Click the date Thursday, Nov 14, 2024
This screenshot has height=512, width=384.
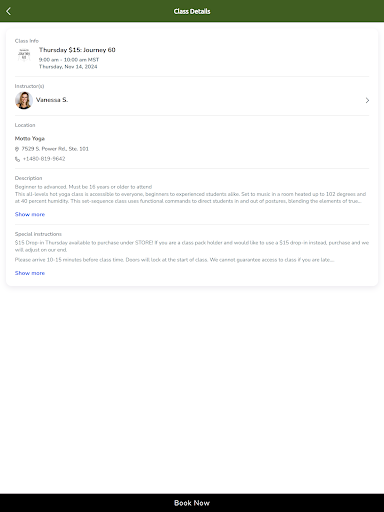[68, 67]
